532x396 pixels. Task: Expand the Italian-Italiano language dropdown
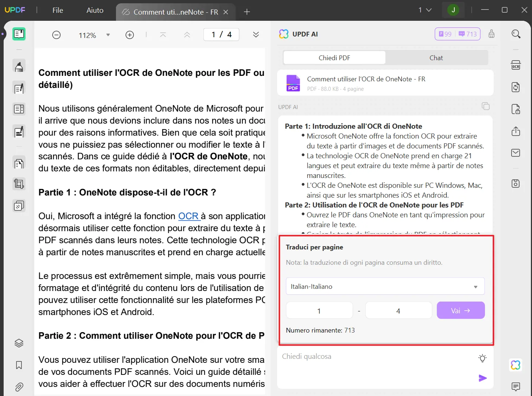tap(385, 287)
